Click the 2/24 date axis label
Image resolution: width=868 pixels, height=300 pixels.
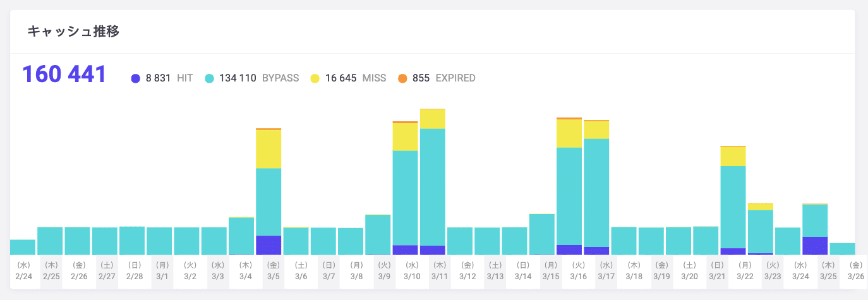point(23,271)
